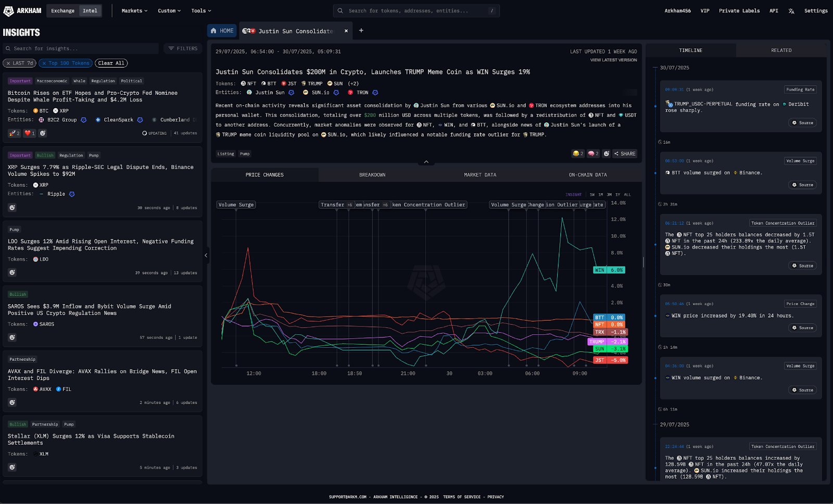The image size is (833, 504).
Task: Click the Volume Surge marker at chart start
Action: (x=236, y=205)
